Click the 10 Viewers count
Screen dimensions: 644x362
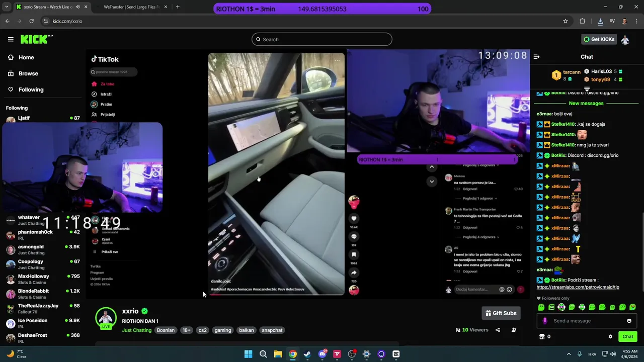[x=472, y=330]
